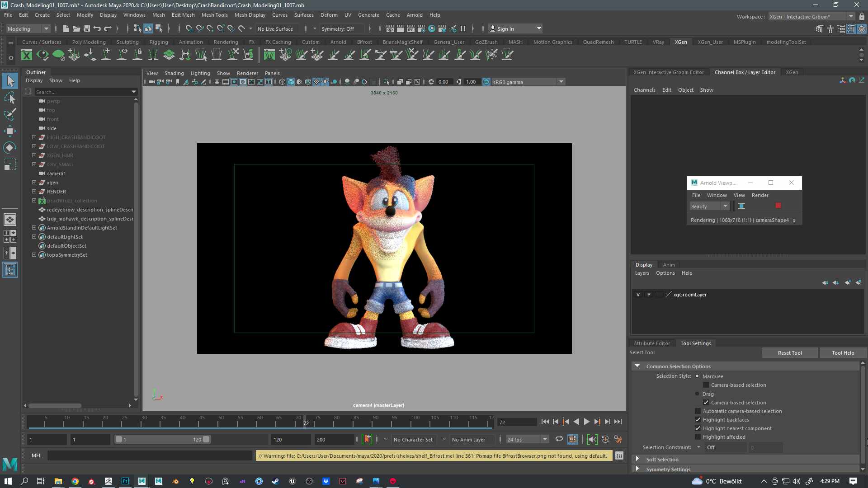Image resolution: width=868 pixels, height=488 pixels.
Task: Choose the Rotate tool in toolbox
Action: click(x=10, y=148)
